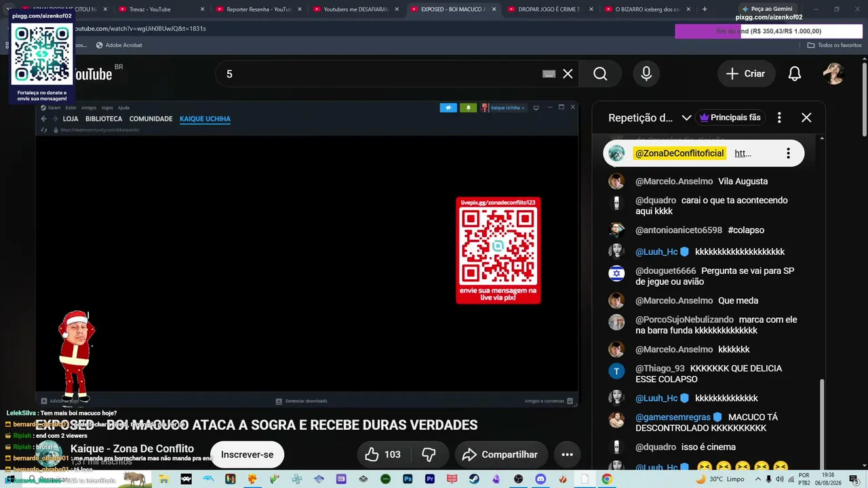The height and width of the screenshot is (488, 868).
Task: Open the on-screen keyboard in search box
Action: (x=549, y=74)
